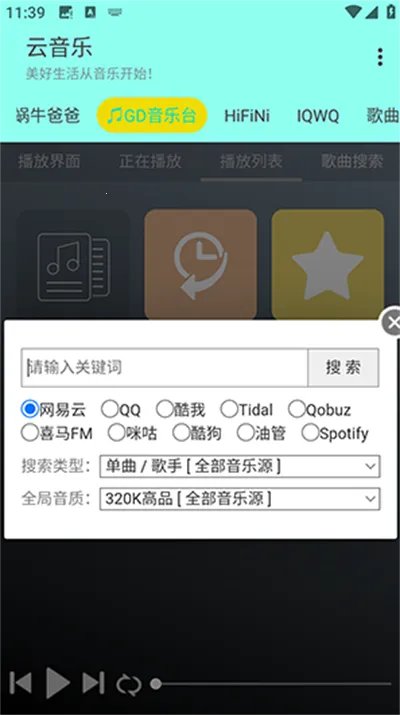Image resolution: width=400 pixels, height=715 pixels.
Task: Close the search popup dialog
Action: click(391, 322)
